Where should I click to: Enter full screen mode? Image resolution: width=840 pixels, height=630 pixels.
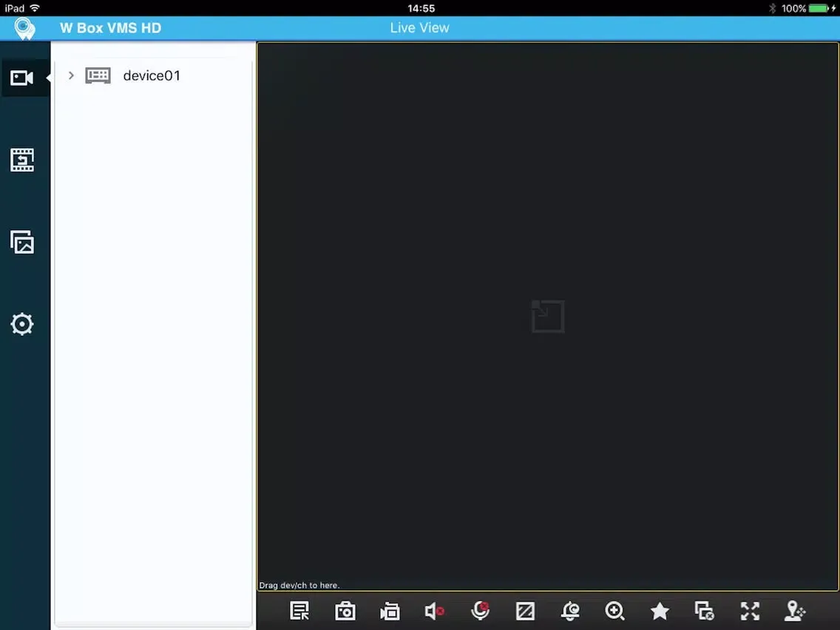coord(750,611)
